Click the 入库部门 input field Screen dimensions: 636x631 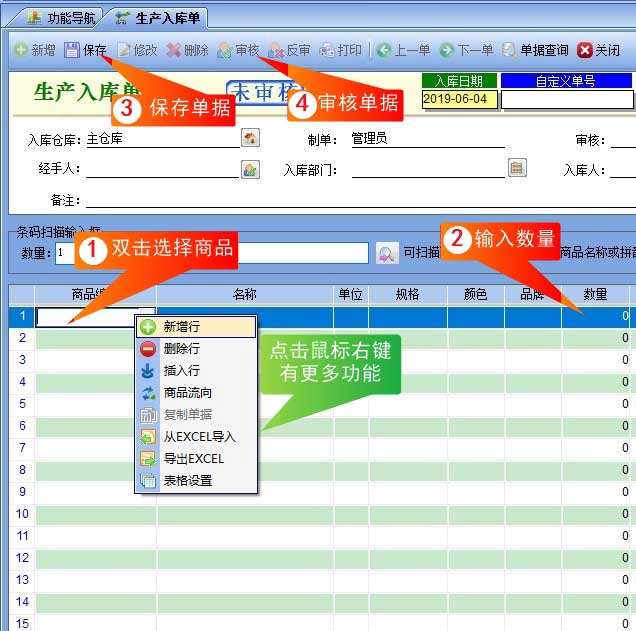(x=428, y=169)
